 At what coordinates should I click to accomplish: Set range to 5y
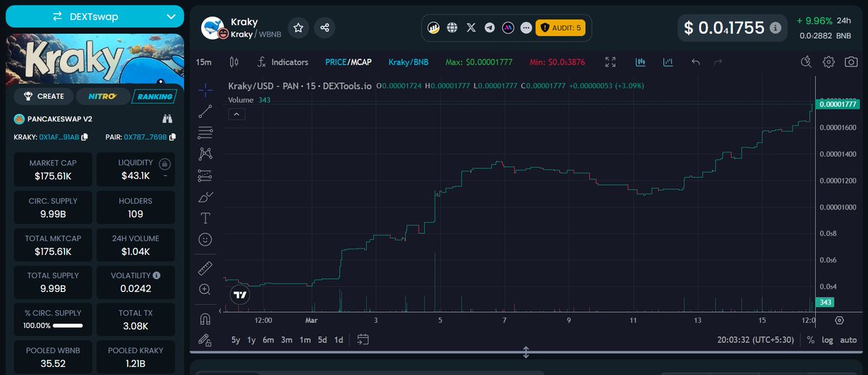pyautogui.click(x=236, y=340)
